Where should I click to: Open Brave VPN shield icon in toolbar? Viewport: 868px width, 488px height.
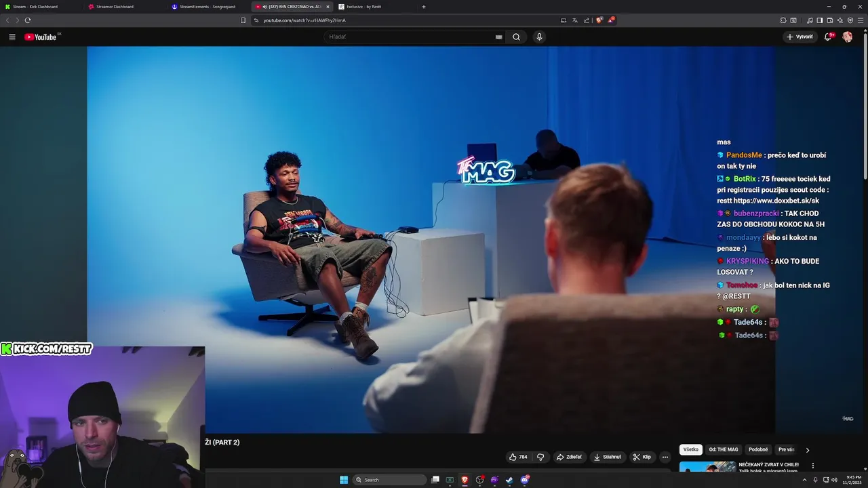tap(850, 20)
